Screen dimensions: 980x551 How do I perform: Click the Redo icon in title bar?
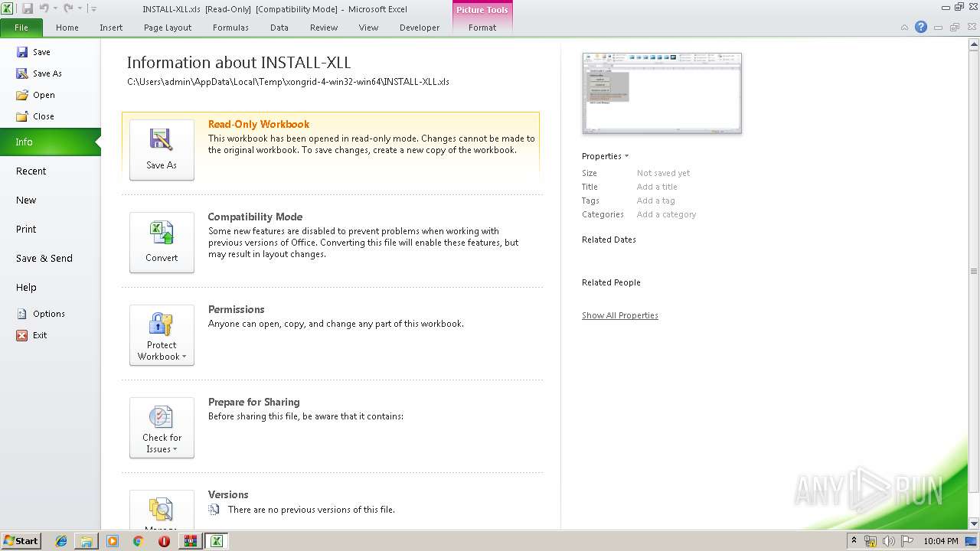(x=67, y=8)
